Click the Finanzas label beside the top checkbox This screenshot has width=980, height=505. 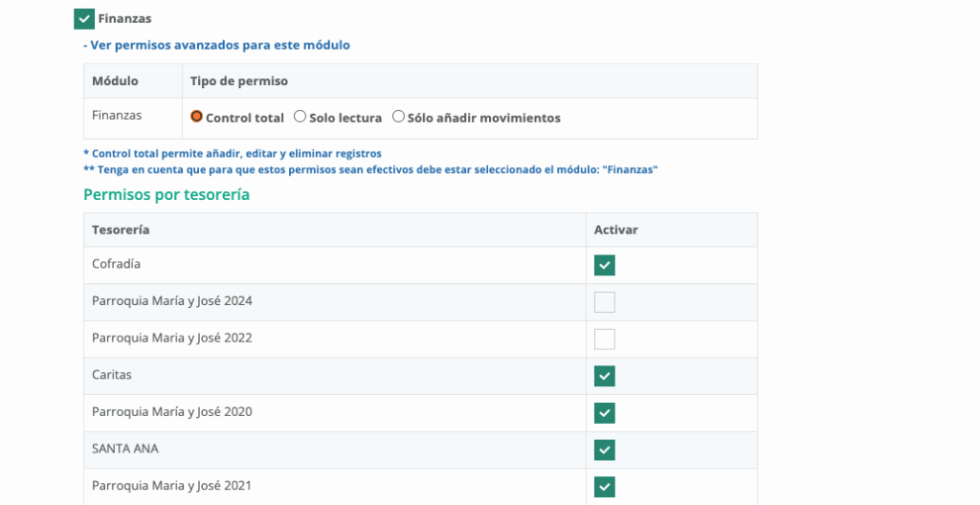point(124,19)
